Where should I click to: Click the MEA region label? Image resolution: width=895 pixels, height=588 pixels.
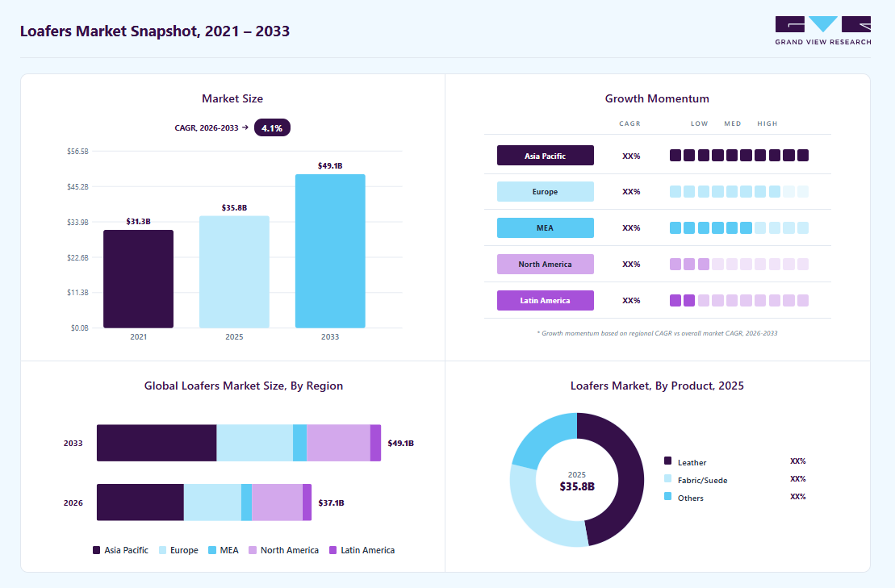click(545, 227)
